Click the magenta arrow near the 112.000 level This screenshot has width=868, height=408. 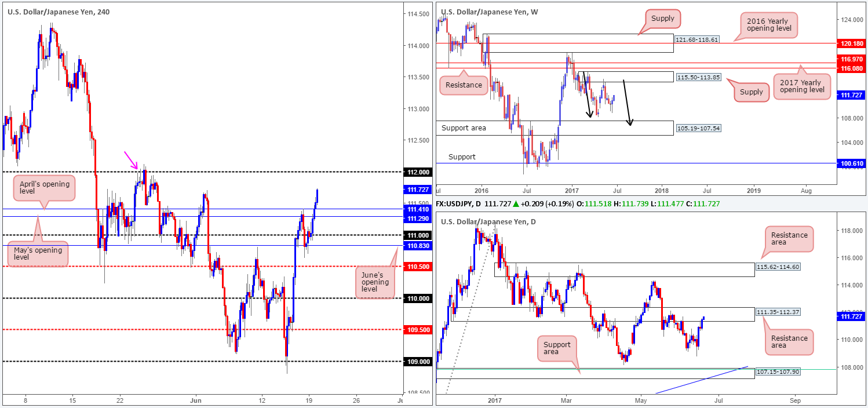click(x=132, y=158)
